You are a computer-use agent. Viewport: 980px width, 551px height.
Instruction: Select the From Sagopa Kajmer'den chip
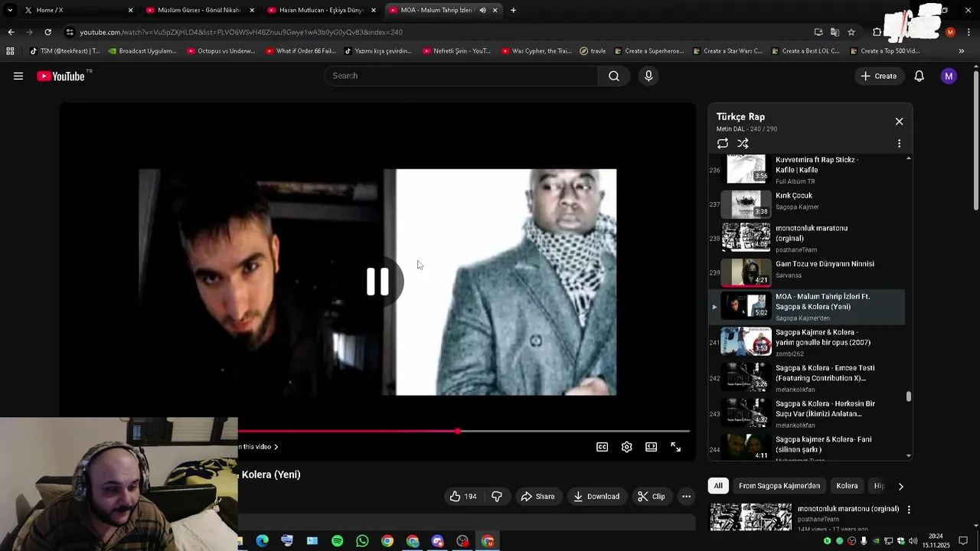[779, 486]
